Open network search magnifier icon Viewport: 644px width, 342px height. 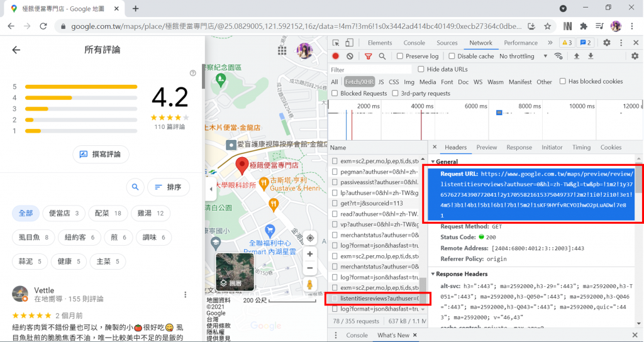[382, 56]
